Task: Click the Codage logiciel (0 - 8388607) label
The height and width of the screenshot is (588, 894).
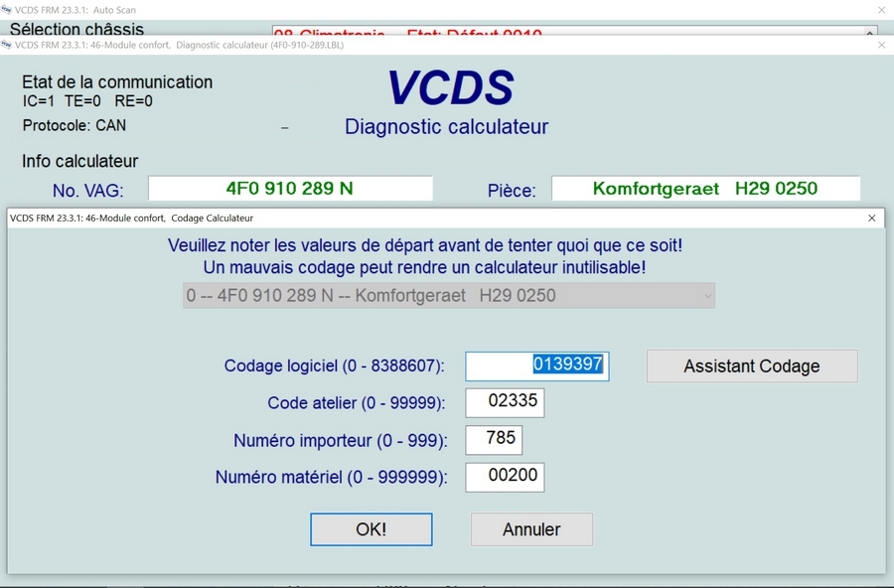Action: [334, 366]
